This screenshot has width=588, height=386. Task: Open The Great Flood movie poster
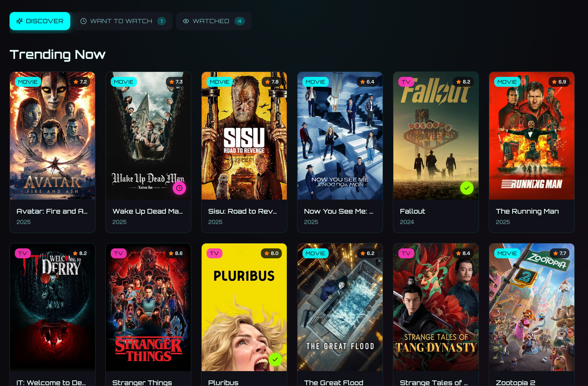tap(340, 307)
